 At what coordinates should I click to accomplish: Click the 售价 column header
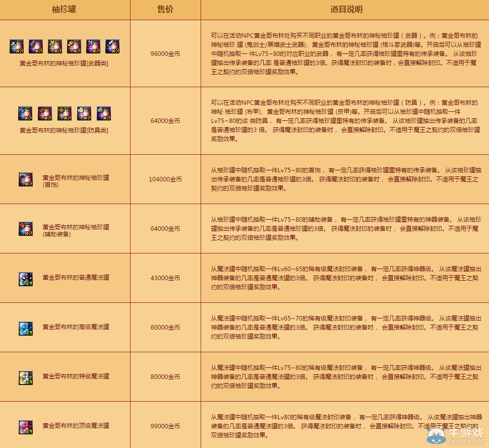tap(165, 9)
